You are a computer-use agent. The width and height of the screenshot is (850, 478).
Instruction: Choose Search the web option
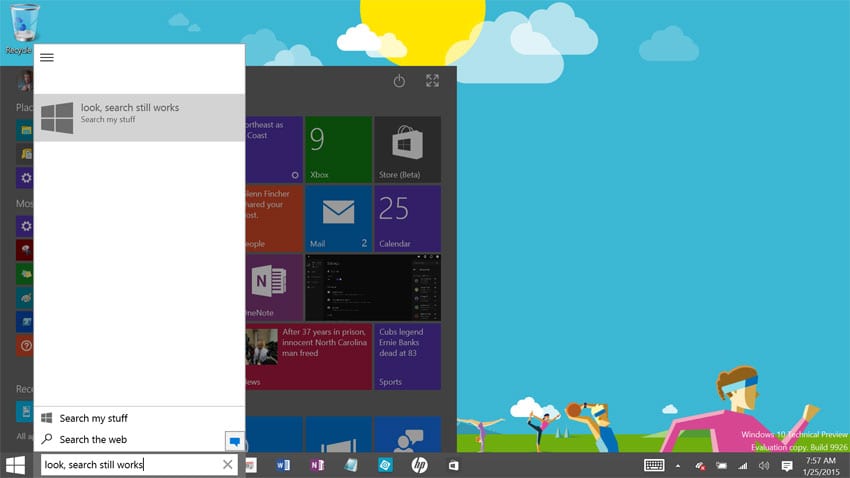coord(92,439)
